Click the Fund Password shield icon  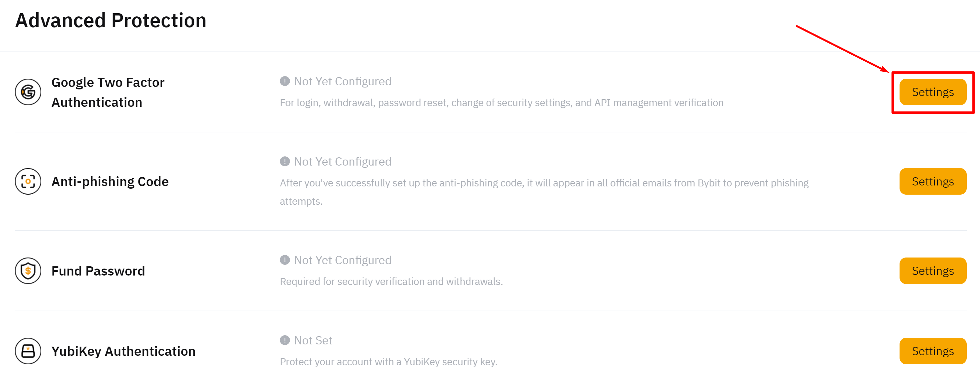coord(28,271)
